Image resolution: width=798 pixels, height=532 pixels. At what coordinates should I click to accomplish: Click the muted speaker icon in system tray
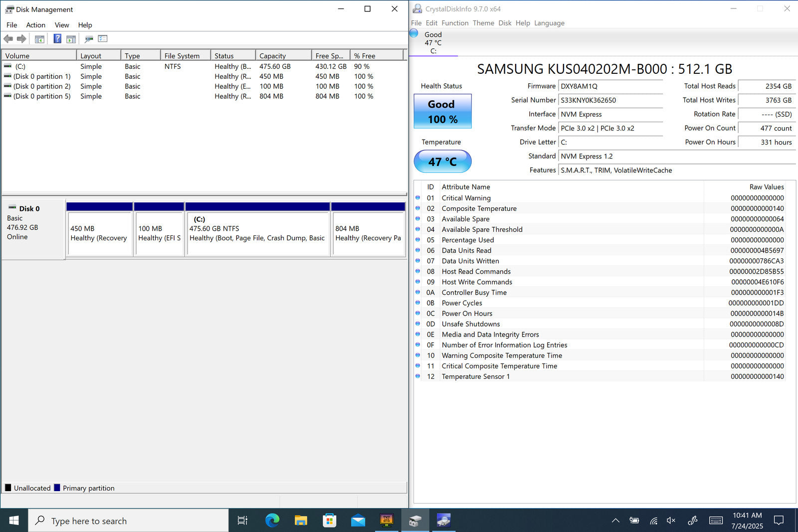click(x=671, y=521)
